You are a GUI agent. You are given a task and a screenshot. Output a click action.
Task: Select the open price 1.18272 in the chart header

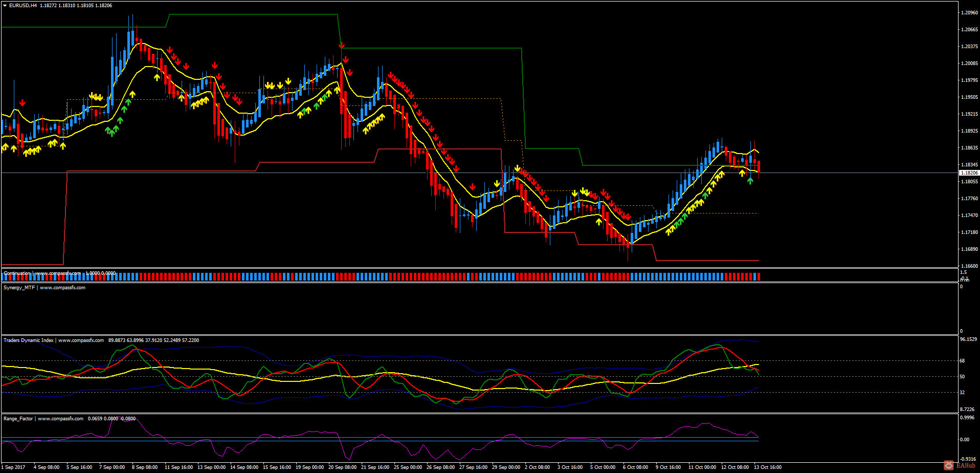pyautogui.click(x=49, y=6)
